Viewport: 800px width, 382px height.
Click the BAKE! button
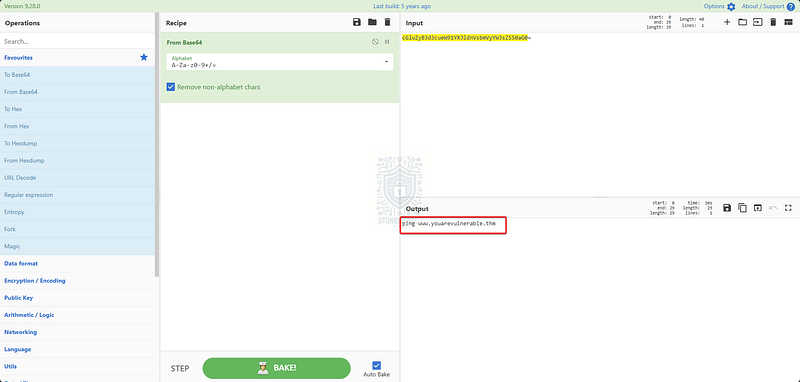point(277,368)
